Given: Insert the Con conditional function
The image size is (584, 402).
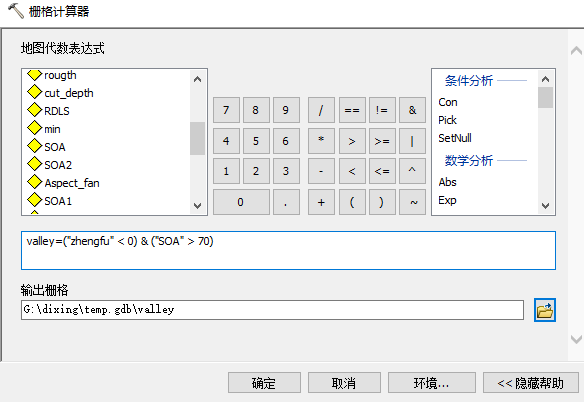Looking at the screenshot, I should tap(448, 102).
